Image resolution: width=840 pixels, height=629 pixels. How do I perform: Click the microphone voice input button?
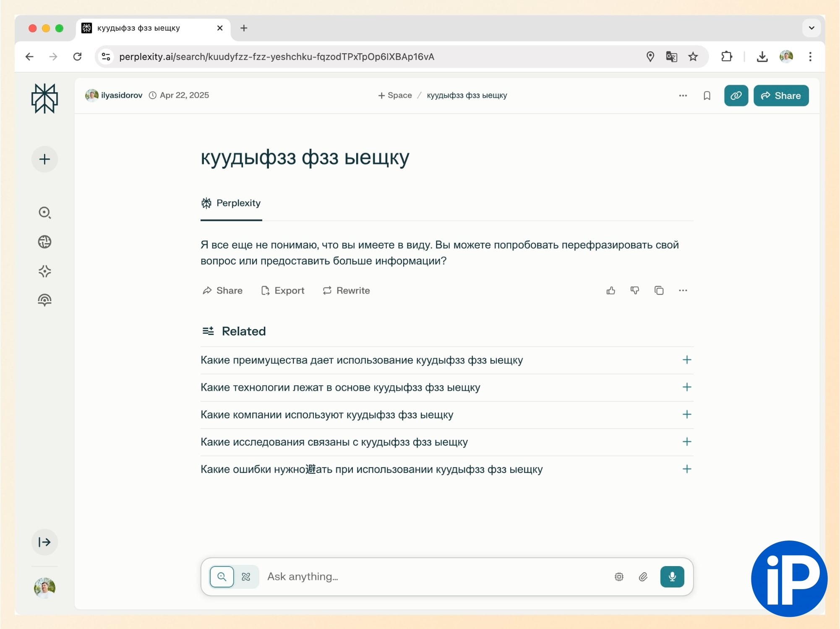pos(672,577)
